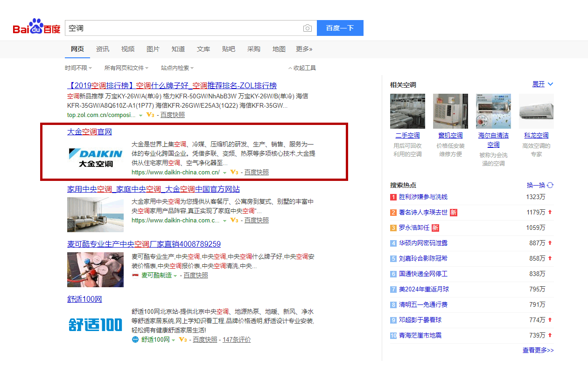The width and height of the screenshot is (588, 373).
Task: Switch to 资讯 tab
Action: coord(103,49)
